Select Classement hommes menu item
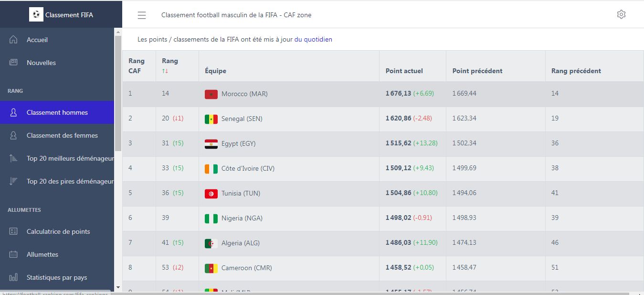The image size is (644, 295). tap(57, 112)
